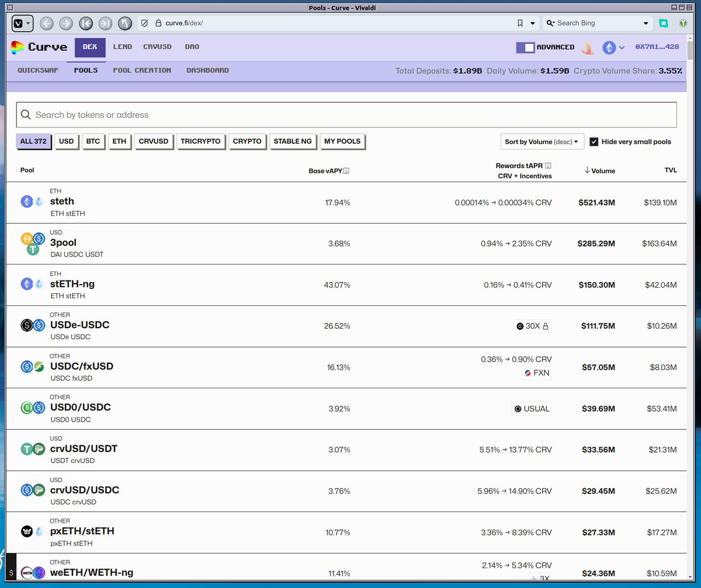The height and width of the screenshot is (588, 701).
Task: Filter pools by CRVUSD
Action: point(154,141)
